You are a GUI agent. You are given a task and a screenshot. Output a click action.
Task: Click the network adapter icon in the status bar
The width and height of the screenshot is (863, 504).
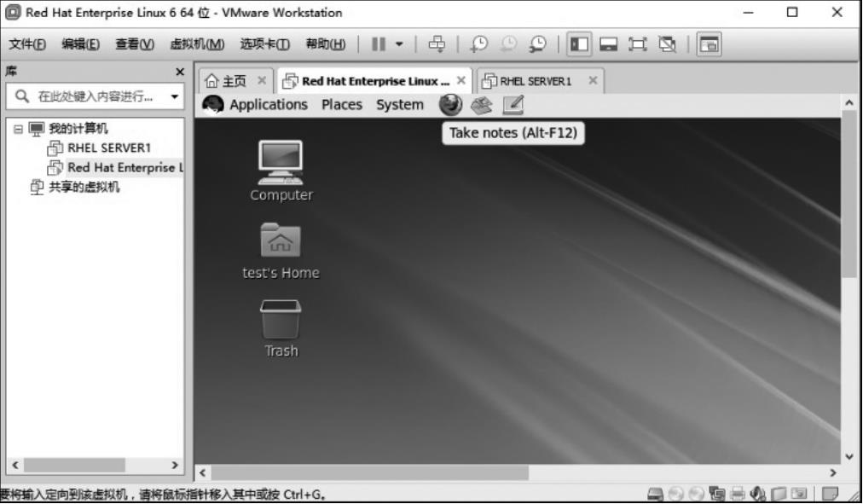point(716,494)
